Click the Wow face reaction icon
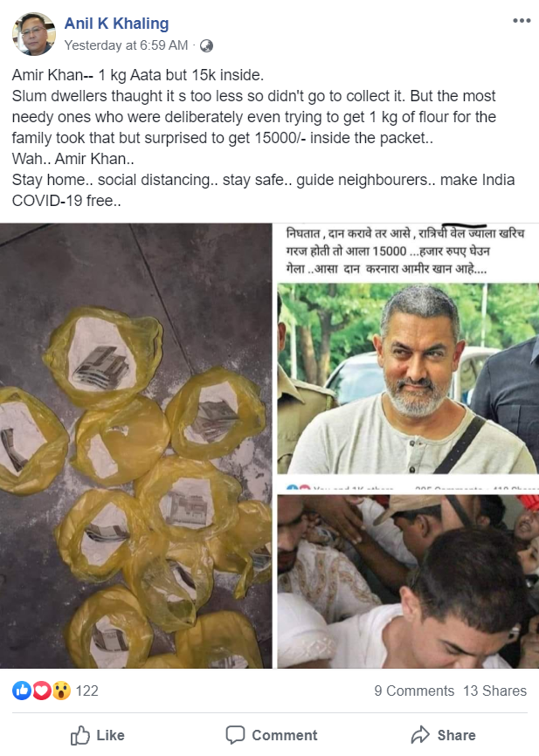 coord(61,691)
